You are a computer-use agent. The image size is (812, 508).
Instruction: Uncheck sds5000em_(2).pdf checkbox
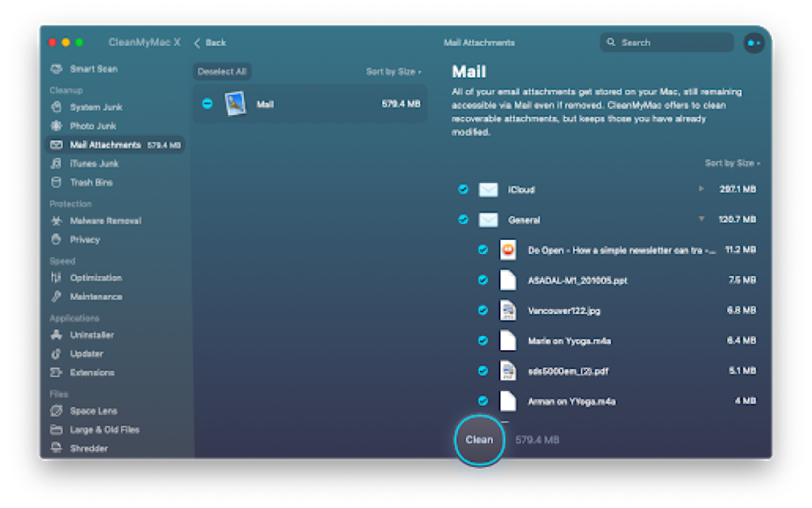coord(483,370)
